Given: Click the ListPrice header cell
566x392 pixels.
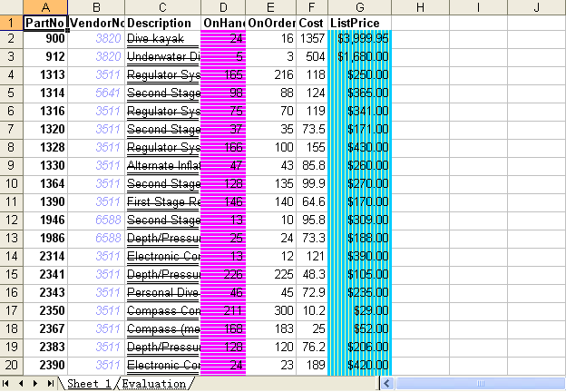Looking at the screenshot, I should [x=359, y=23].
